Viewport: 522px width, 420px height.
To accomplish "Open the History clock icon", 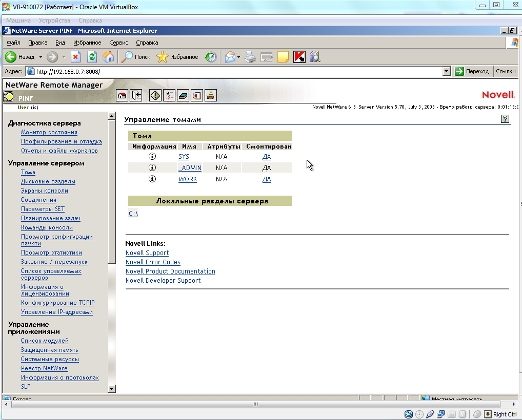I will point(210,57).
